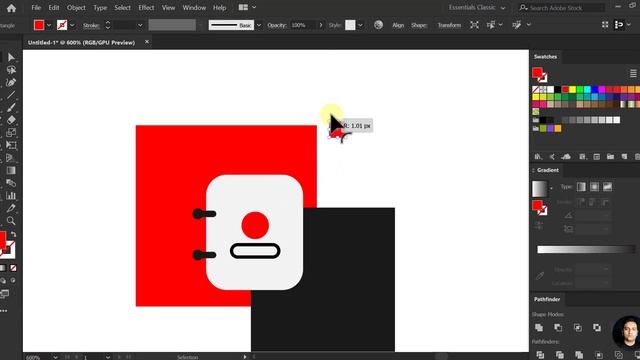Switch to the Swatches panel tab

point(545,57)
